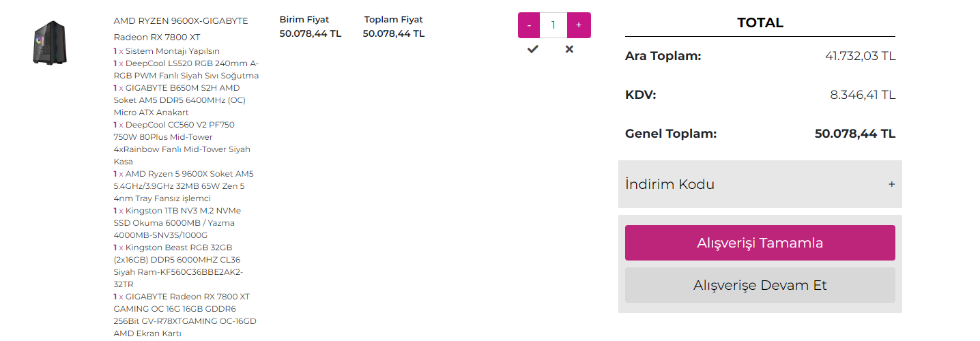Screen dimensions: 980x341
Task: Click the quantity input field
Action: point(553,25)
